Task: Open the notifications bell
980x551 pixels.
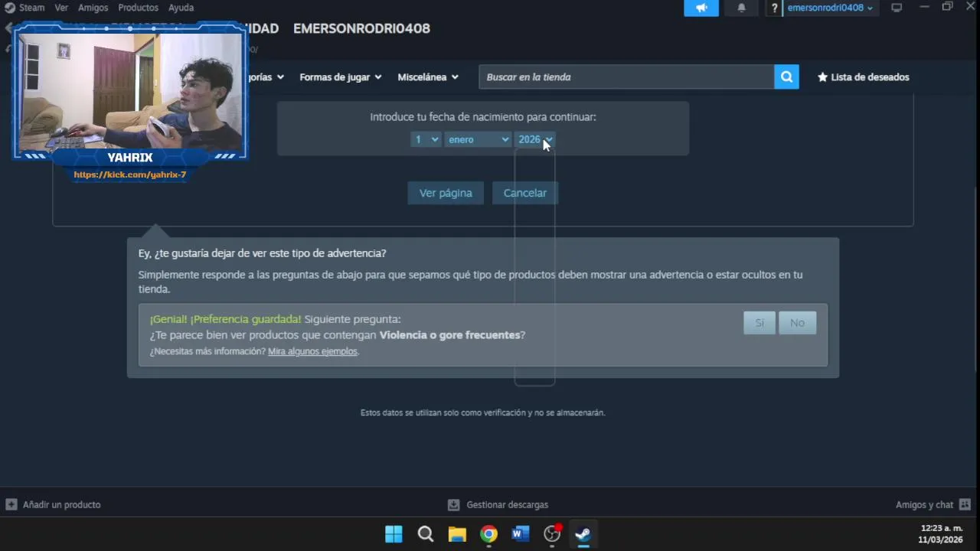Action: (741, 8)
